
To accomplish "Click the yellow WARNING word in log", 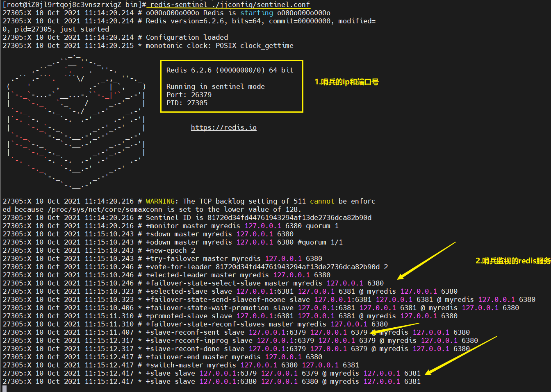I will (160, 201).
